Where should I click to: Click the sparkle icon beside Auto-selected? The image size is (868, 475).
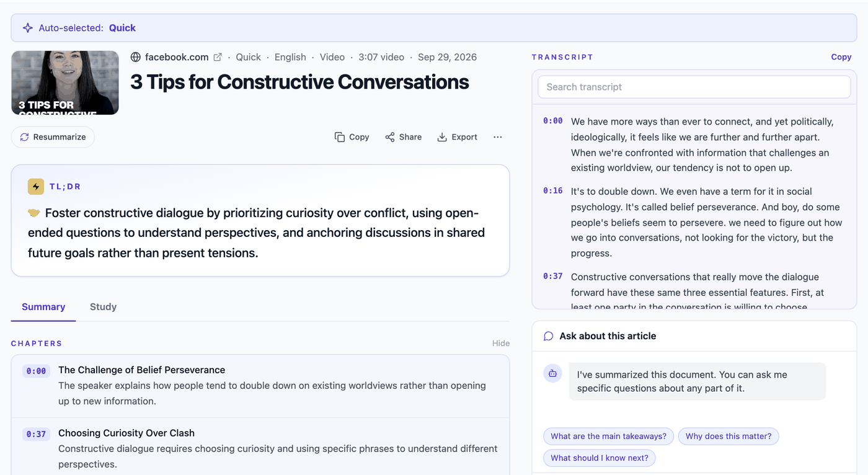pyautogui.click(x=28, y=28)
